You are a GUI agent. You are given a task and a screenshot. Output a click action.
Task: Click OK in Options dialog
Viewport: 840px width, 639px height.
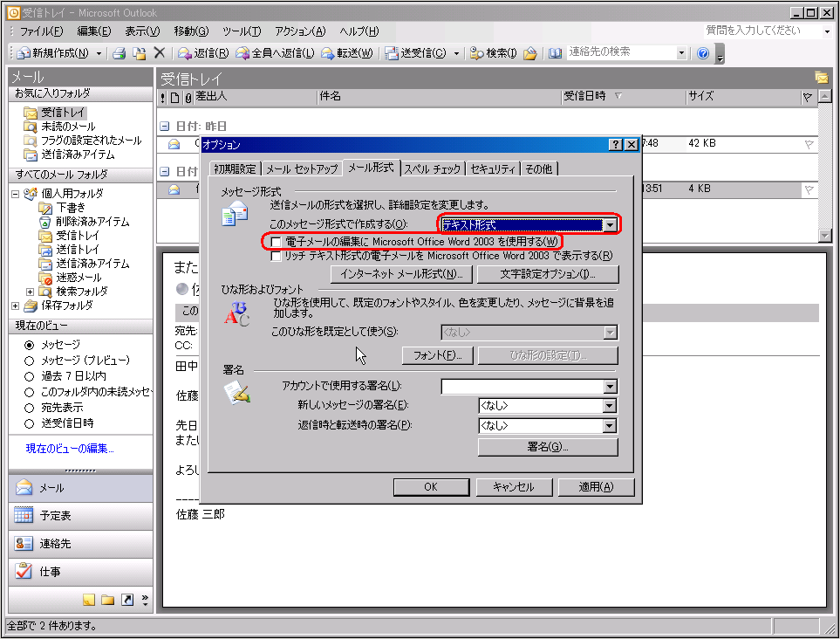[431, 487]
